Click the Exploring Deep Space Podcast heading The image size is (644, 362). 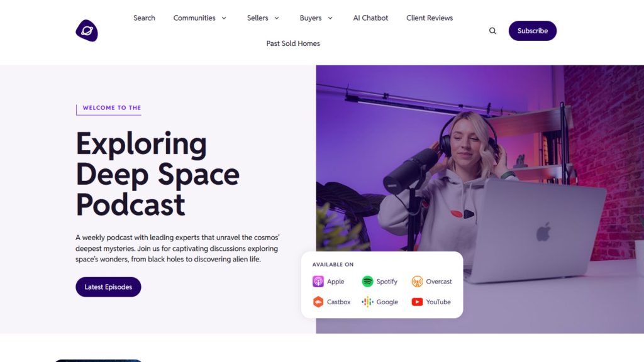pyautogui.click(x=157, y=173)
